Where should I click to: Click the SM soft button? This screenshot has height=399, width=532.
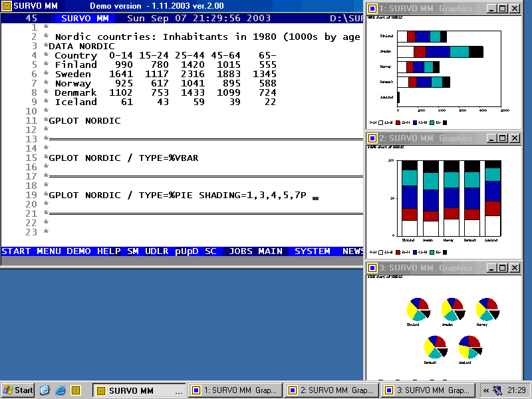pos(132,251)
